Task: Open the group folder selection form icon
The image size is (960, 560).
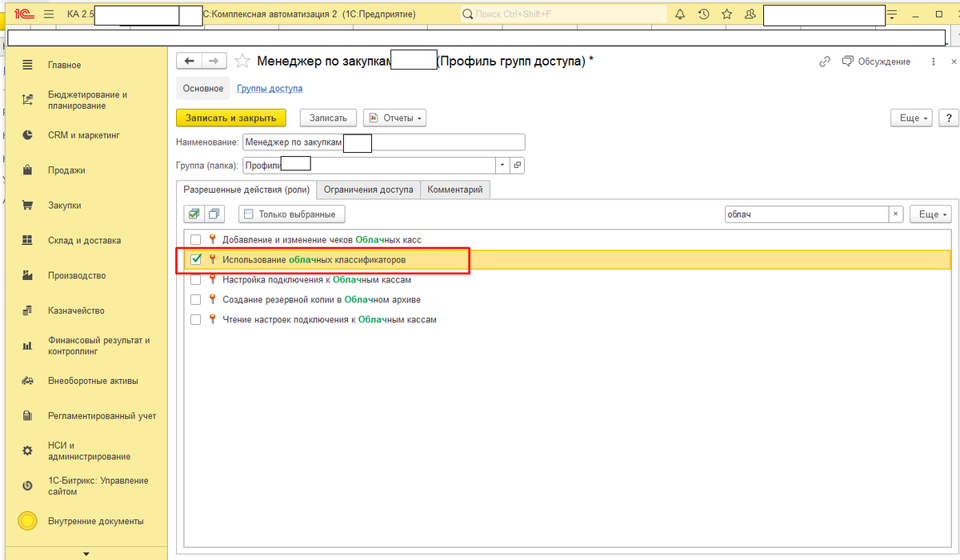Action: tap(518, 166)
